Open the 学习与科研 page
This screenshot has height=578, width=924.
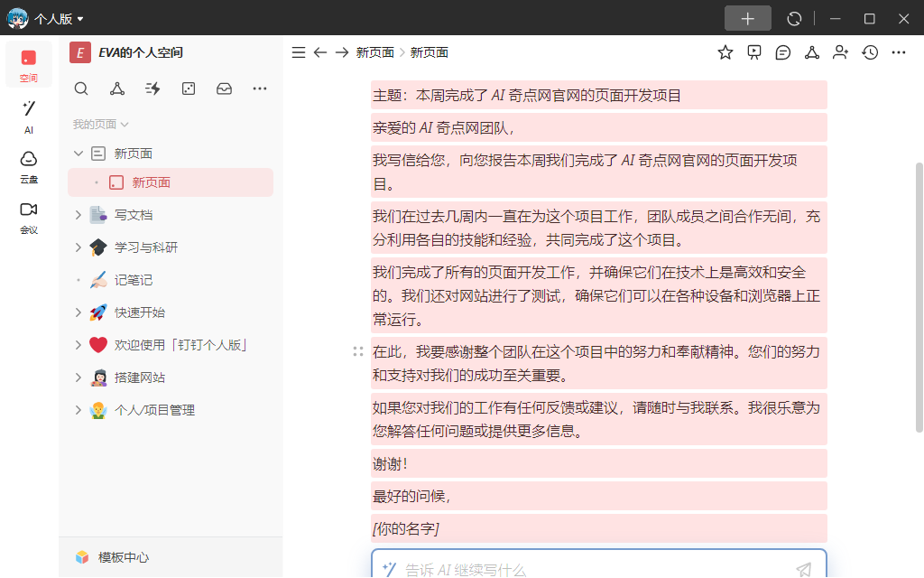(146, 247)
